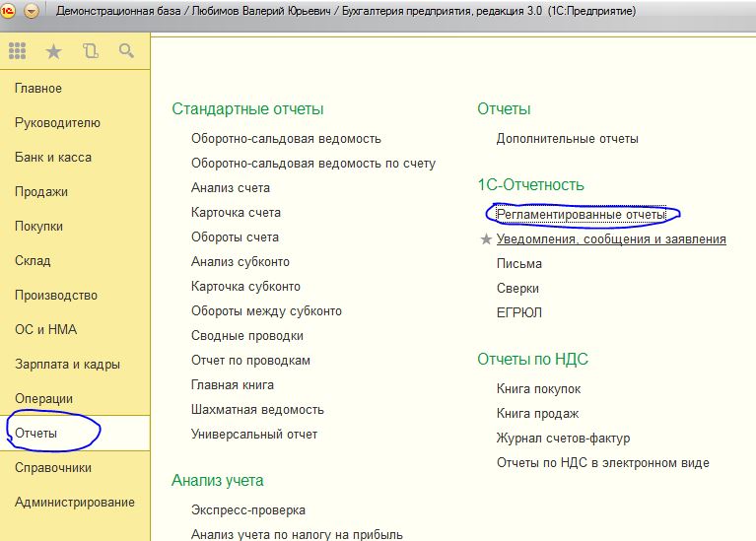Open Регламентированные отчеты

coord(581,215)
